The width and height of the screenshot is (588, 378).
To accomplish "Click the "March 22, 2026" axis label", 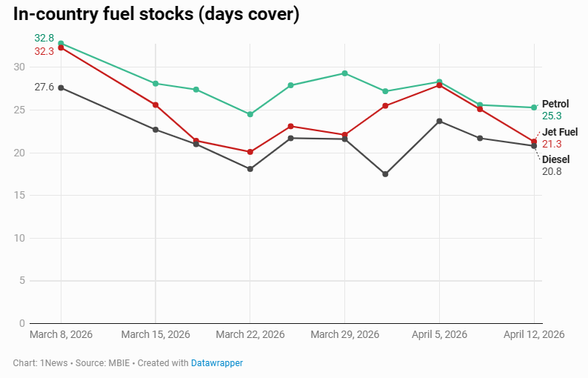I will tap(250, 335).
